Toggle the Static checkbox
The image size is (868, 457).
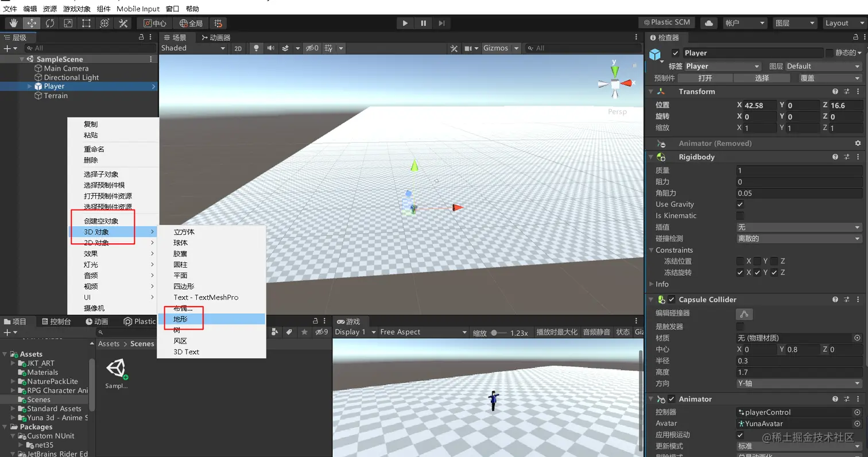[x=830, y=53]
